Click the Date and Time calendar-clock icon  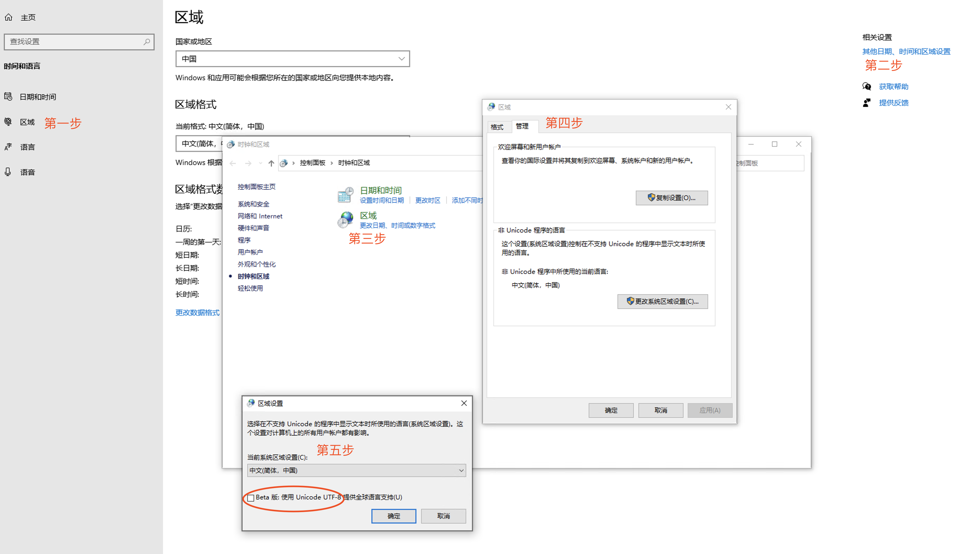[345, 195]
